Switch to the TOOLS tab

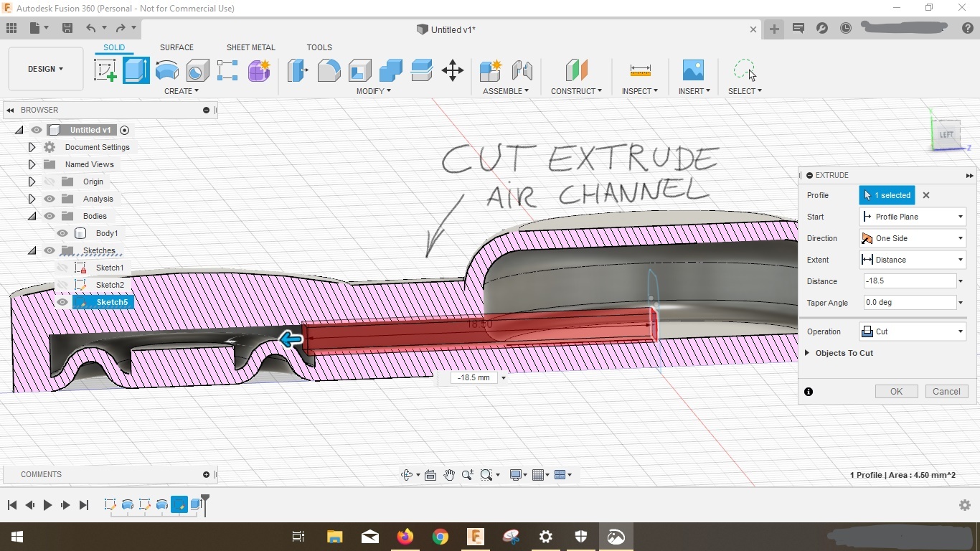pyautogui.click(x=319, y=47)
